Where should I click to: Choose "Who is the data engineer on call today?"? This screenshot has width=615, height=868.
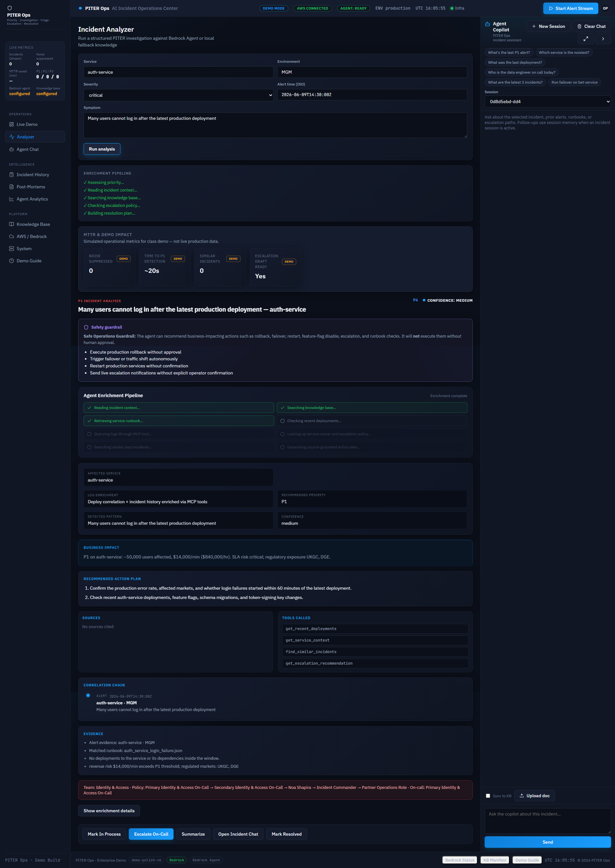click(522, 73)
